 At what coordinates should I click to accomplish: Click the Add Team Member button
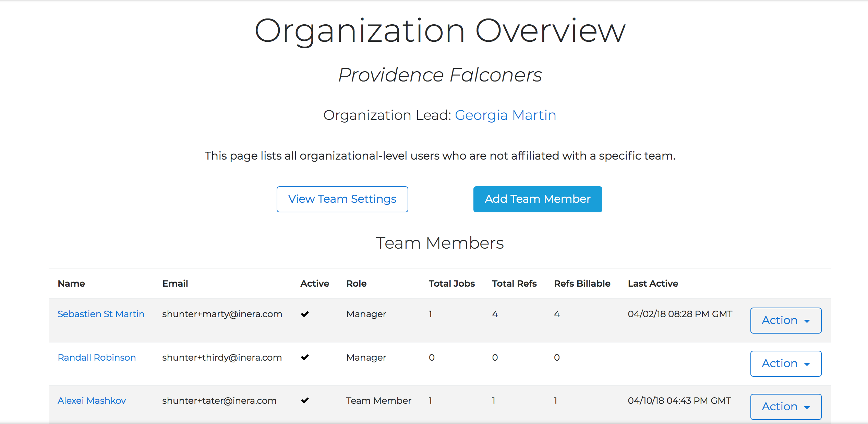(538, 199)
